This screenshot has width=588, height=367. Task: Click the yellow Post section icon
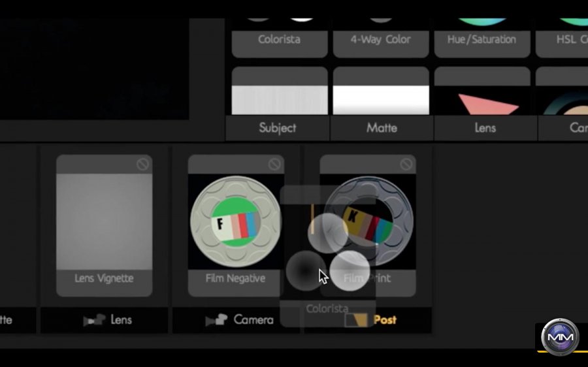pyautogui.click(x=356, y=320)
